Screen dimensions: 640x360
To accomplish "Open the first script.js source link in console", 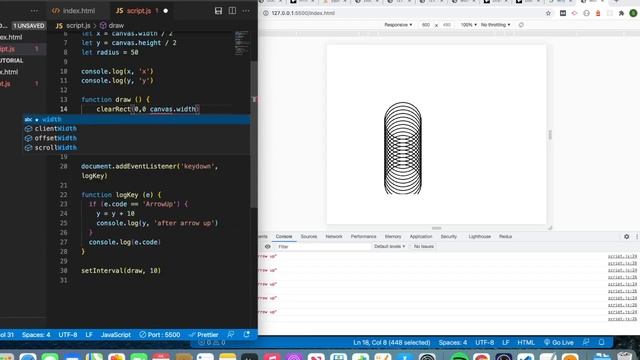I will click(x=622, y=256).
